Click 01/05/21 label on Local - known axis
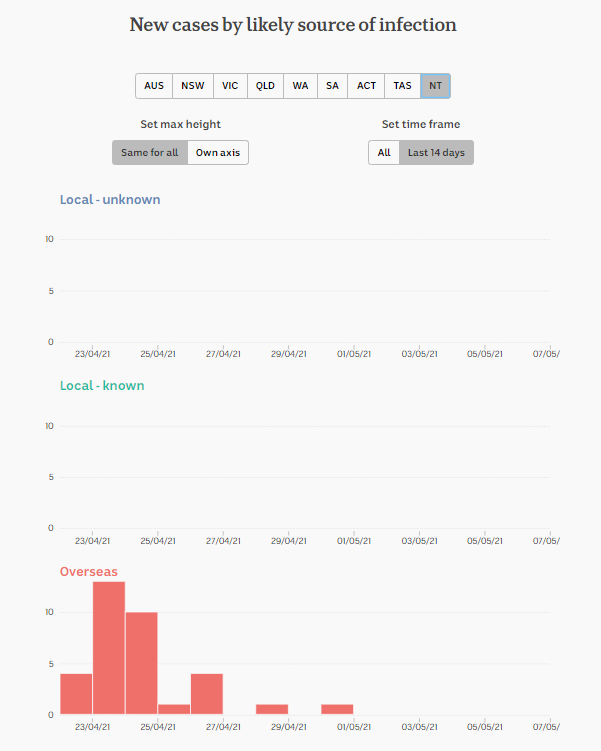 (x=354, y=541)
